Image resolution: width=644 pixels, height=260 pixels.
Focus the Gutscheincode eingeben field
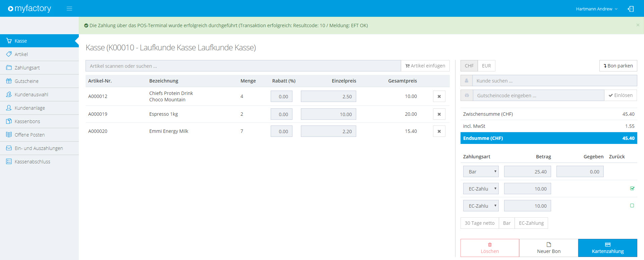(x=539, y=96)
